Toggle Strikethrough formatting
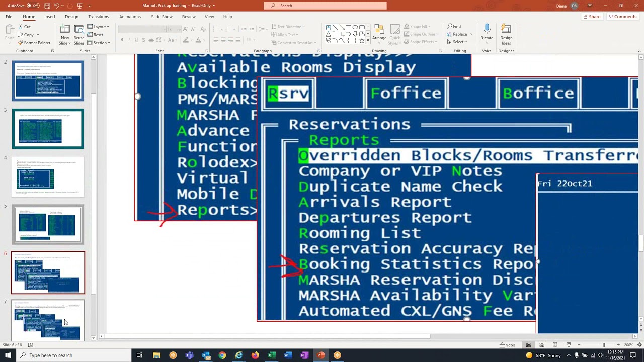This screenshot has height=362, width=644. click(151, 40)
